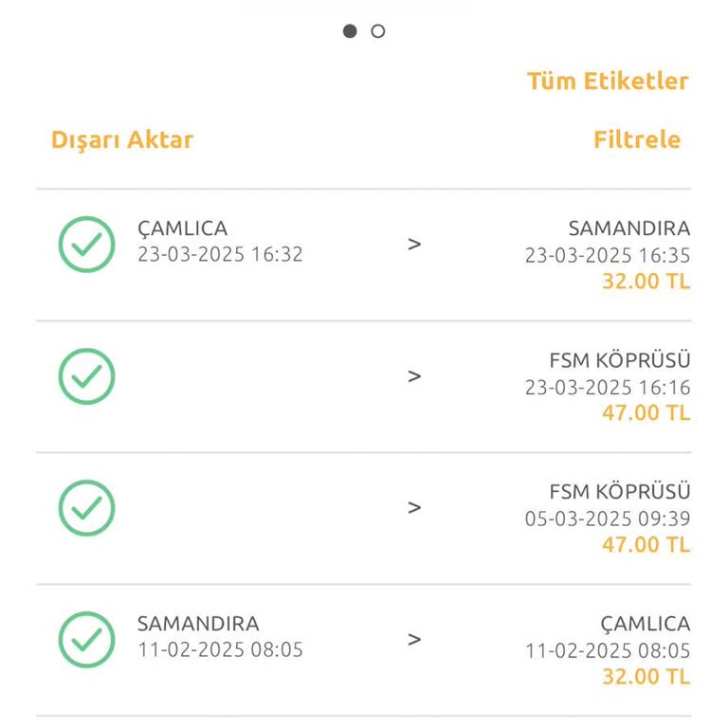Image resolution: width=728 pixels, height=728 pixels.
Task: Open the SAMANDIRA entry label dated 11-02-2025
Action: (198, 624)
